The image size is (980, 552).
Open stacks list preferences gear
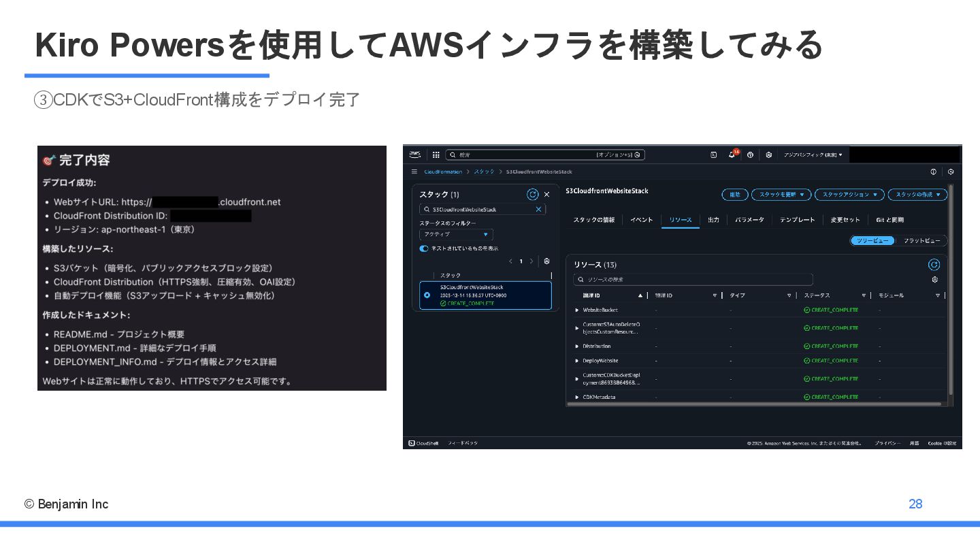coord(546,261)
